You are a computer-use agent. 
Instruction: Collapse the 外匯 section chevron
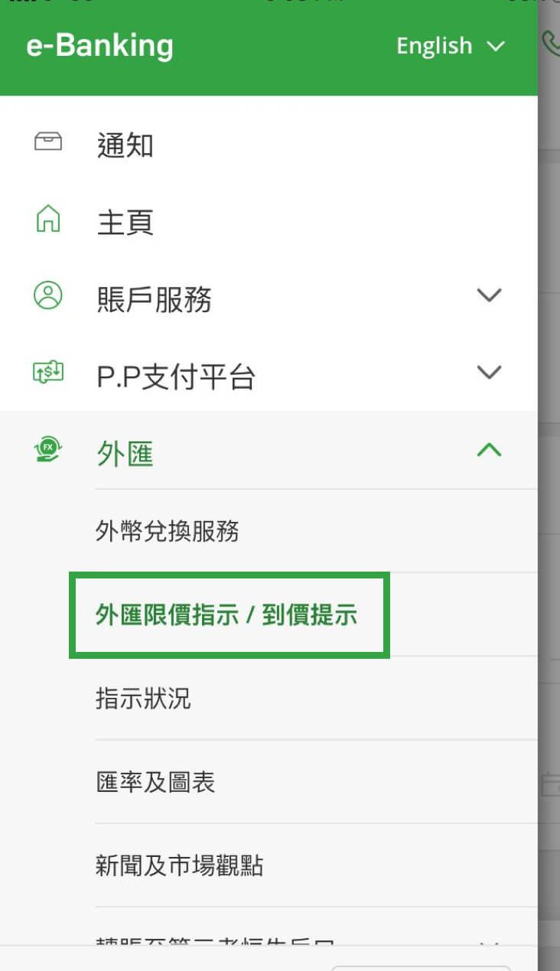[489, 450]
